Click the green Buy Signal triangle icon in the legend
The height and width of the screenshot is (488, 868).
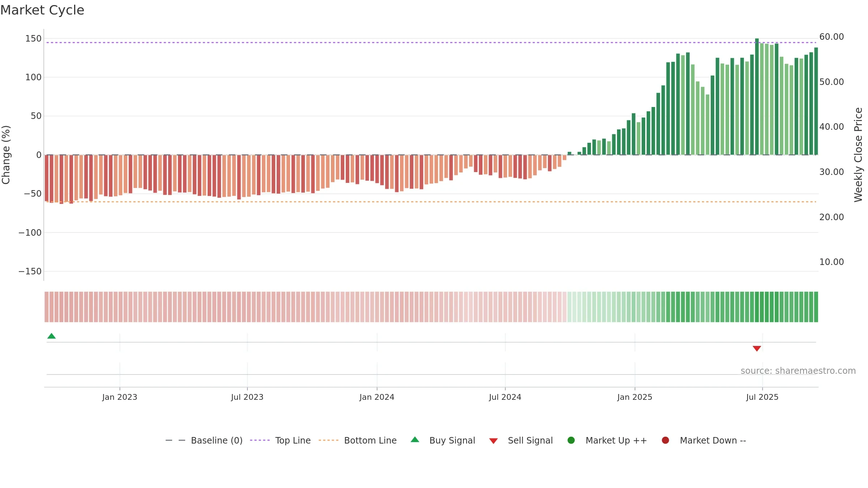click(415, 440)
